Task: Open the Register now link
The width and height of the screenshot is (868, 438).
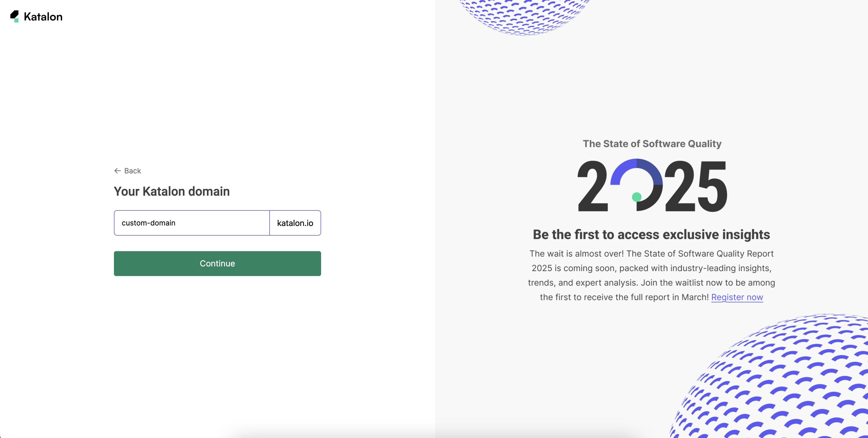Action: tap(737, 297)
